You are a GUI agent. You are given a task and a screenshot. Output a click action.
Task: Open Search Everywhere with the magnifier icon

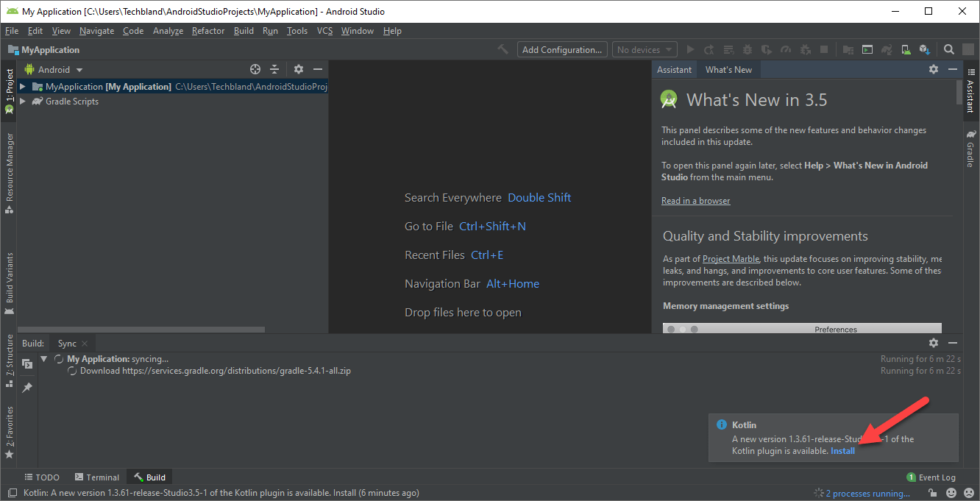pos(948,49)
